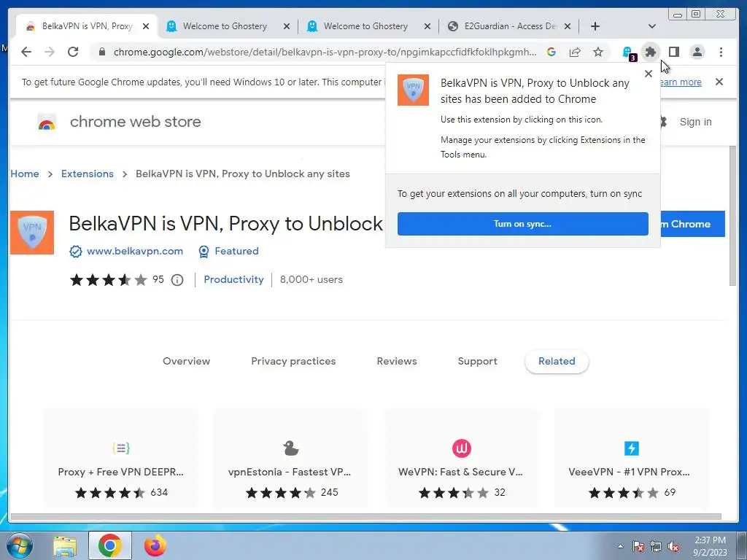Open a new tab
747x560 pixels.
tap(595, 26)
